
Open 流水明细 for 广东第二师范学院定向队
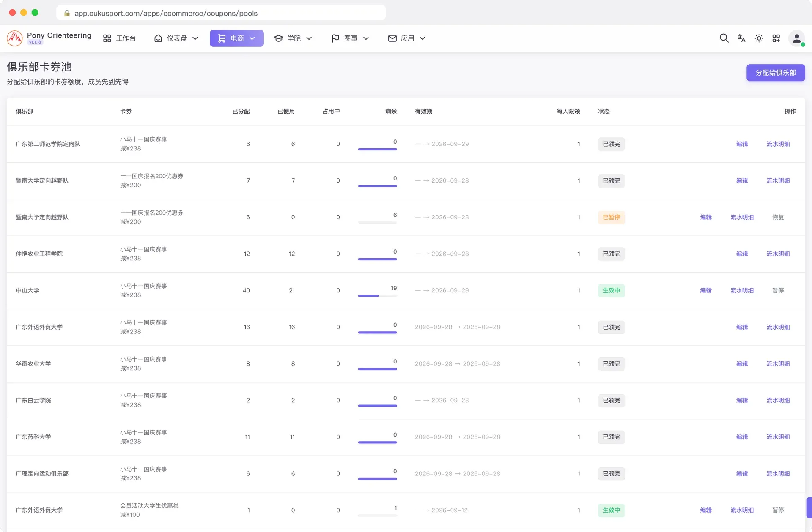tap(778, 144)
